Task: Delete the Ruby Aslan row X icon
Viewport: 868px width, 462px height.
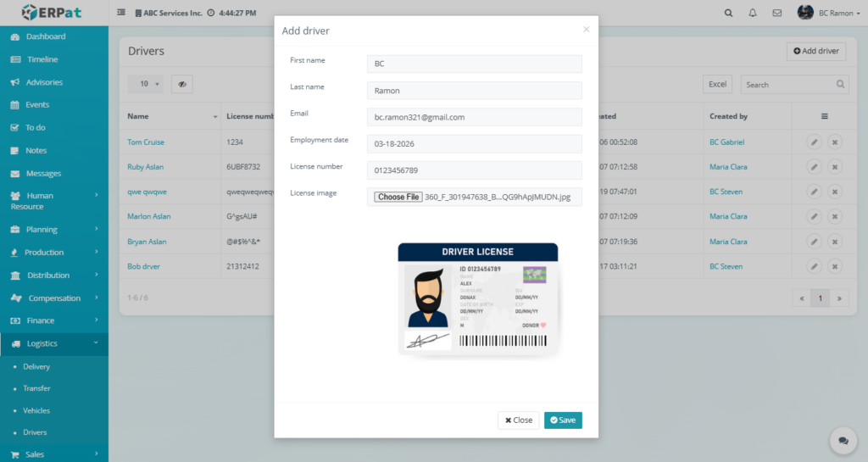Action: tap(835, 166)
